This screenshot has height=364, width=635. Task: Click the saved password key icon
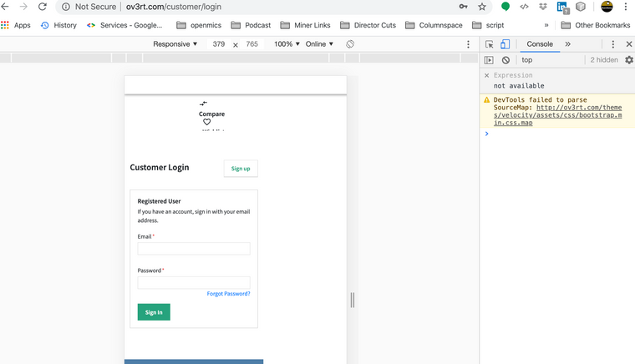pyautogui.click(x=463, y=7)
